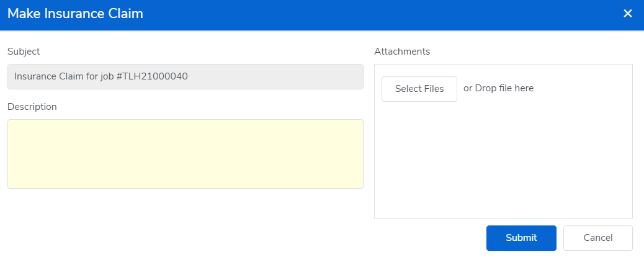Click the Subject label
This screenshot has height=262, width=644.
pos(24,52)
